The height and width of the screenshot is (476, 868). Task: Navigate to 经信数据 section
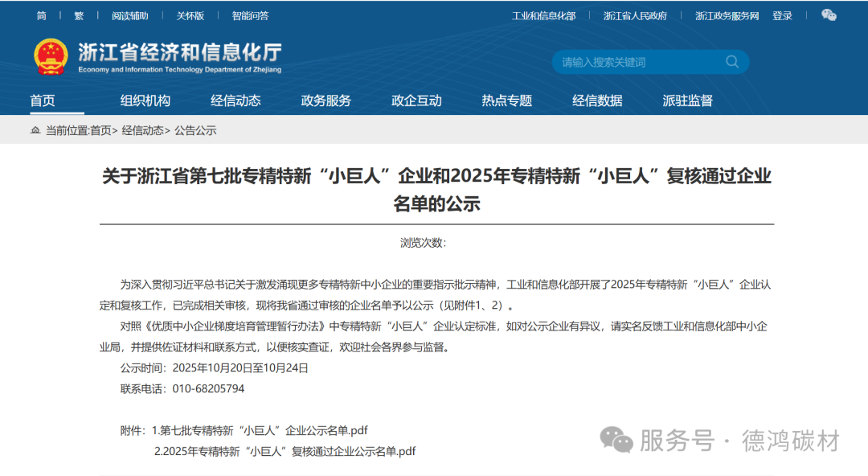(x=597, y=101)
